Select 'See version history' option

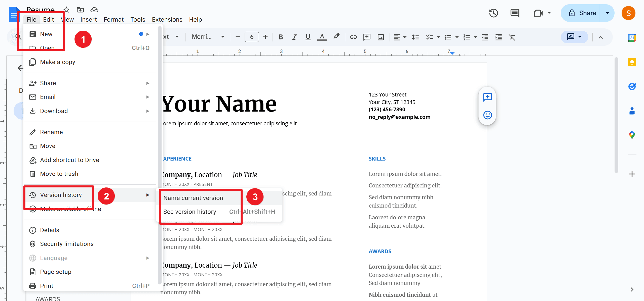pyautogui.click(x=190, y=212)
